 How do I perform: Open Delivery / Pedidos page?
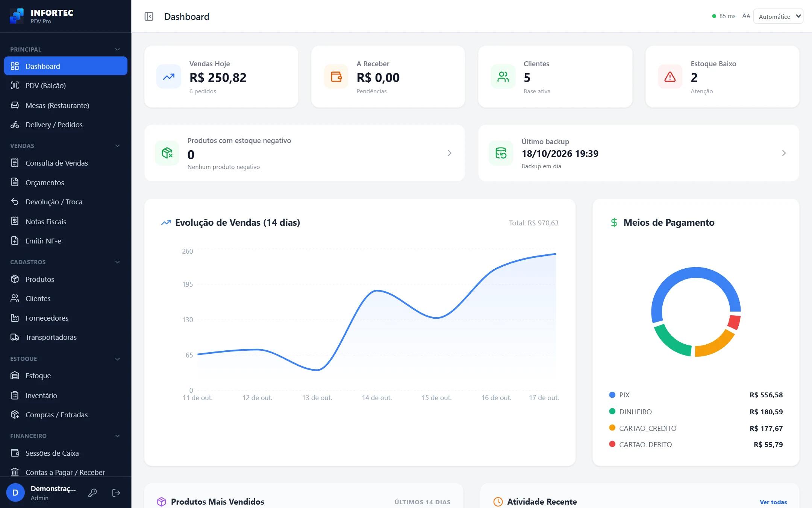click(65, 125)
